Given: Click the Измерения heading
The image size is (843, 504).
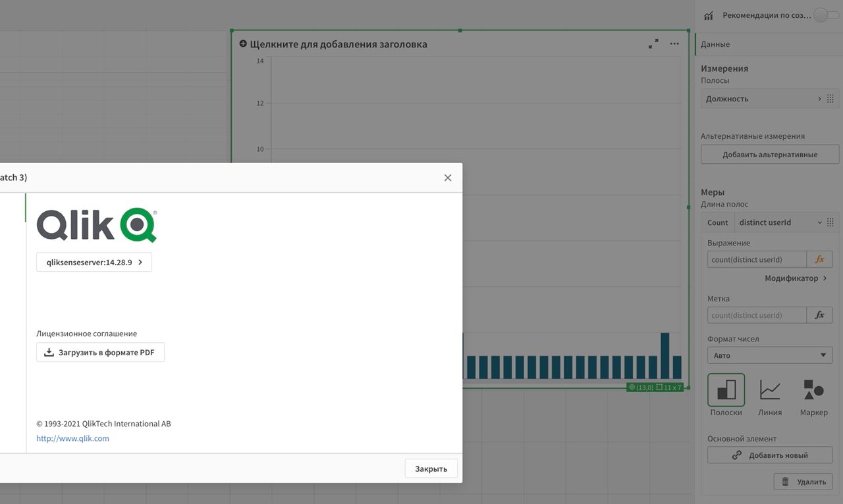Looking at the screenshot, I should point(724,68).
